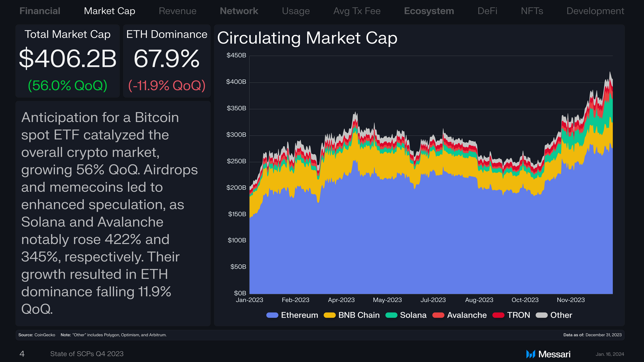Click the Aug-2023 x-axis label
This screenshot has height=362, width=644.
coord(479,300)
